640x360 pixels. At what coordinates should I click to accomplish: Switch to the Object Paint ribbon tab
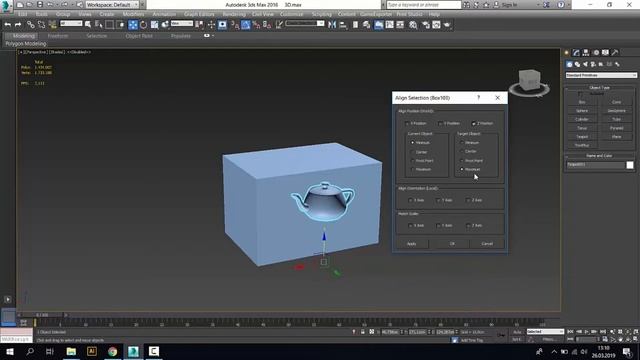coord(139,36)
